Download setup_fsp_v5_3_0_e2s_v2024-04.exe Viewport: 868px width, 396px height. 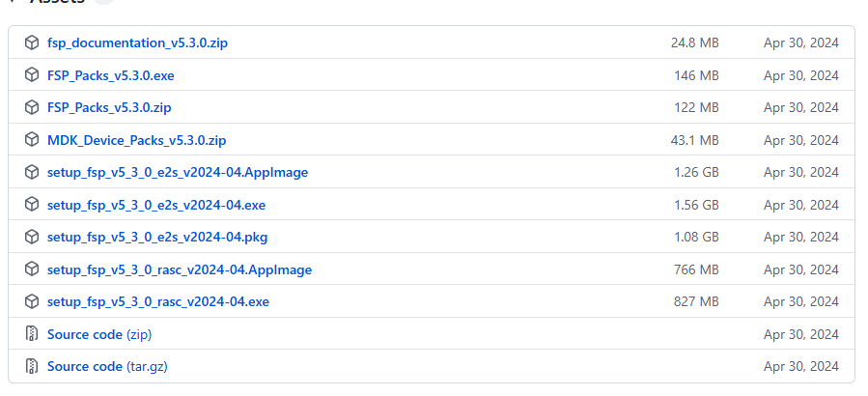pyautogui.click(x=156, y=205)
